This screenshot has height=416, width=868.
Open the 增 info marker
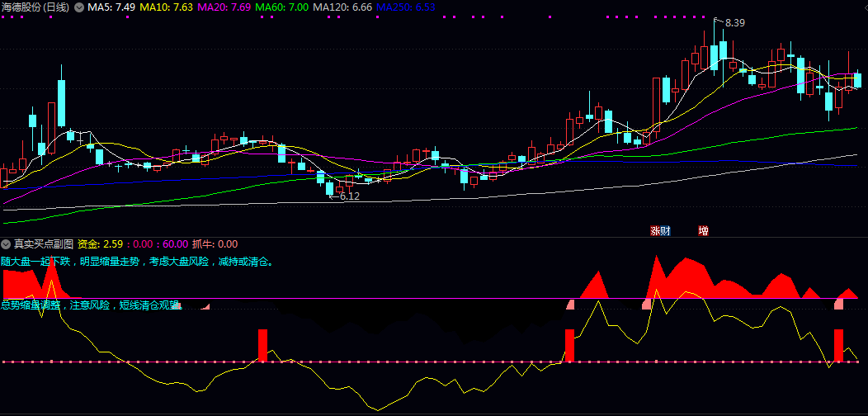703,231
